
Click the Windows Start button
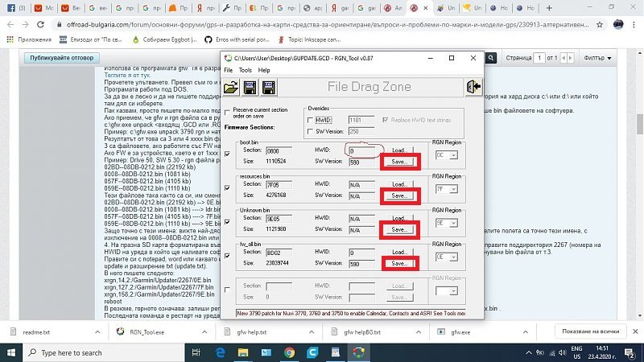click(x=11, y=352)
